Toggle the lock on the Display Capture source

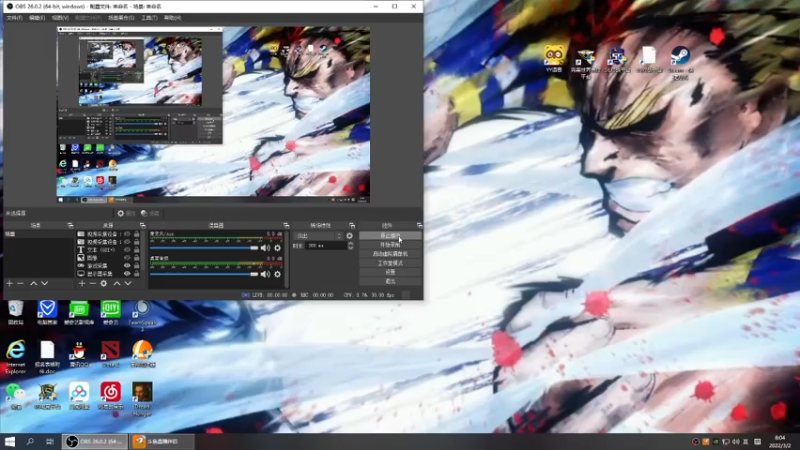pos(136,273)
